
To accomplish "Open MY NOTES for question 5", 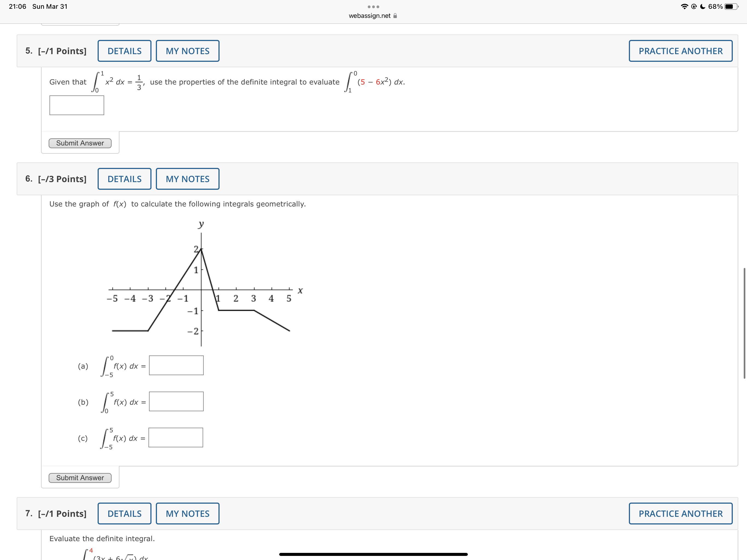I will tap(187, 51).
